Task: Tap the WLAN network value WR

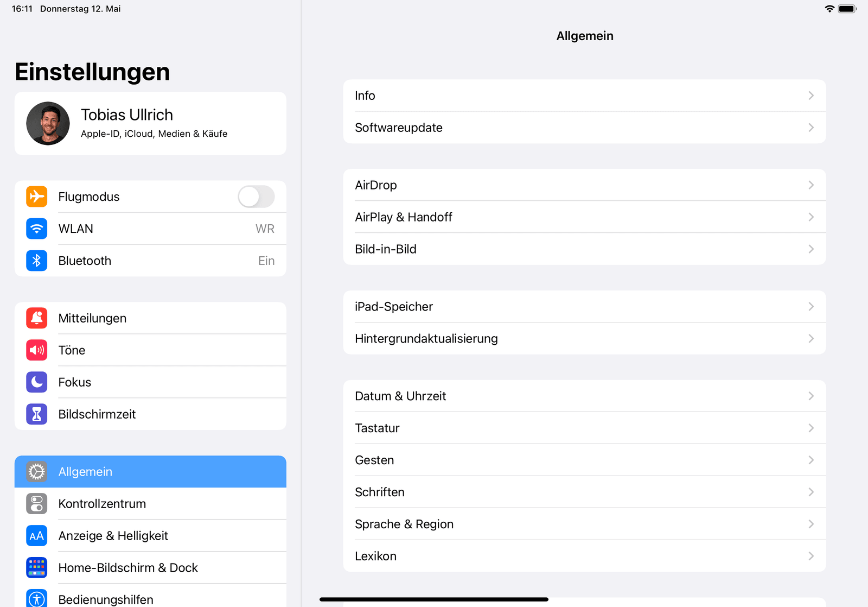Action: point(265,229)
